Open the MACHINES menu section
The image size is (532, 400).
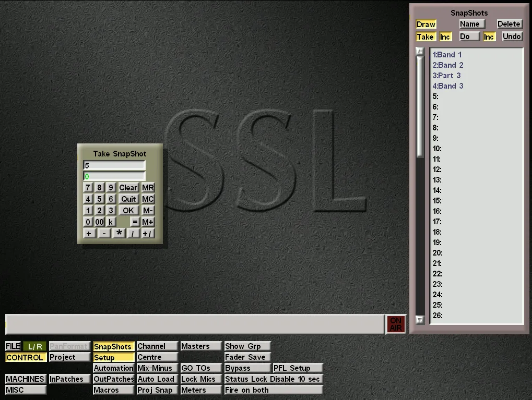pyautogui.click(x=26, y=379)
